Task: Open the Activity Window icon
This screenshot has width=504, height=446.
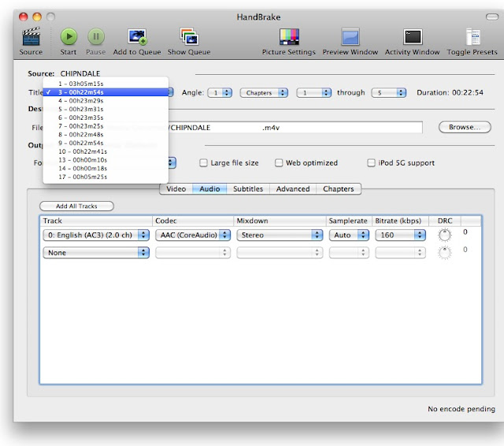Action: pyautogui.click(x=413, y=37)
